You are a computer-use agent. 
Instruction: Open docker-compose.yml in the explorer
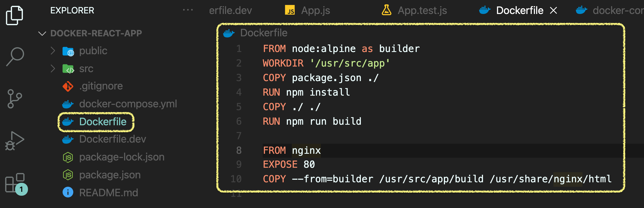coord(128,104)
